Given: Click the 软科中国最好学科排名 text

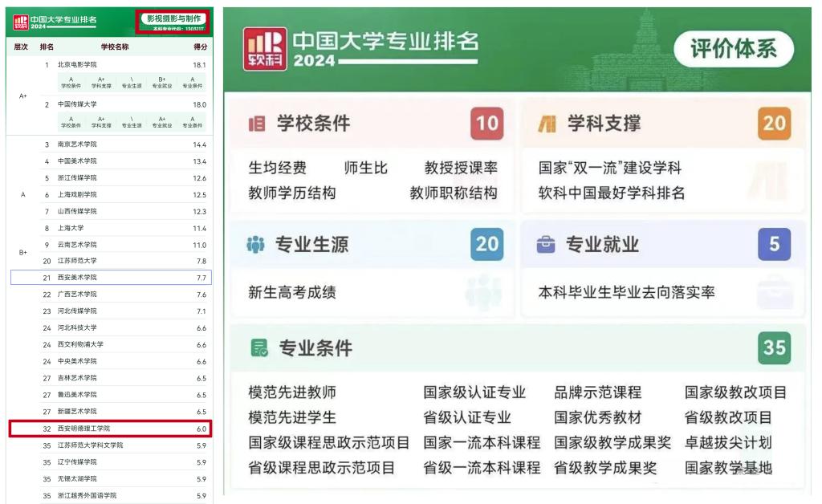Looking at the screenshot, I should tap(611, 193).
